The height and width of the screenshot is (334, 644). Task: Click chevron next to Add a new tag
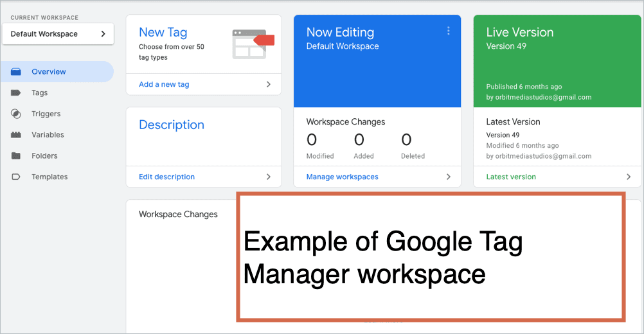click(x=269, y=84)
